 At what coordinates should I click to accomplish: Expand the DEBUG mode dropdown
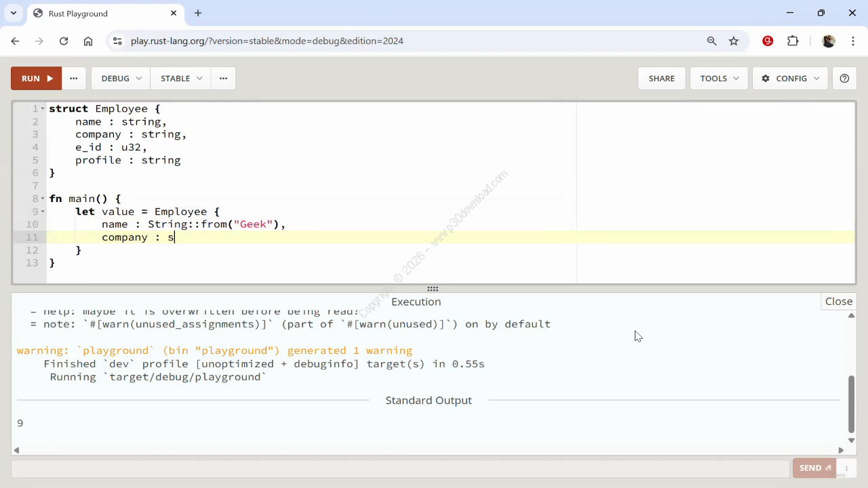point(121,78)
